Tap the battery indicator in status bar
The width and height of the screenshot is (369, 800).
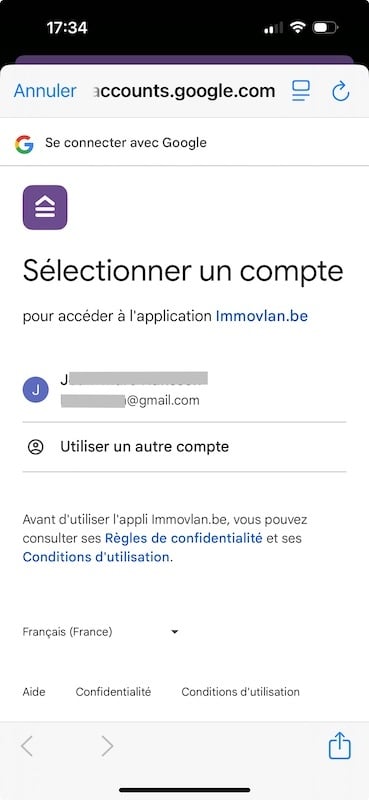pyautogui.click(x=326, y=28)
